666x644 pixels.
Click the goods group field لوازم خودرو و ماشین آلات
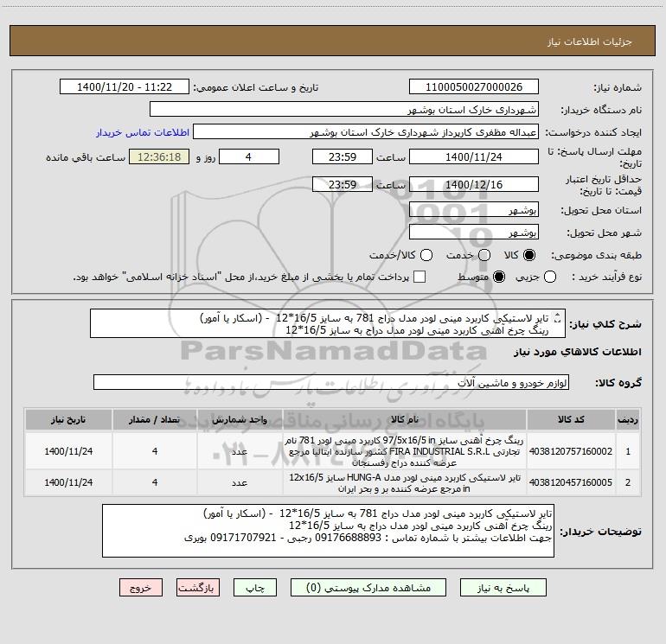[331, 382]
